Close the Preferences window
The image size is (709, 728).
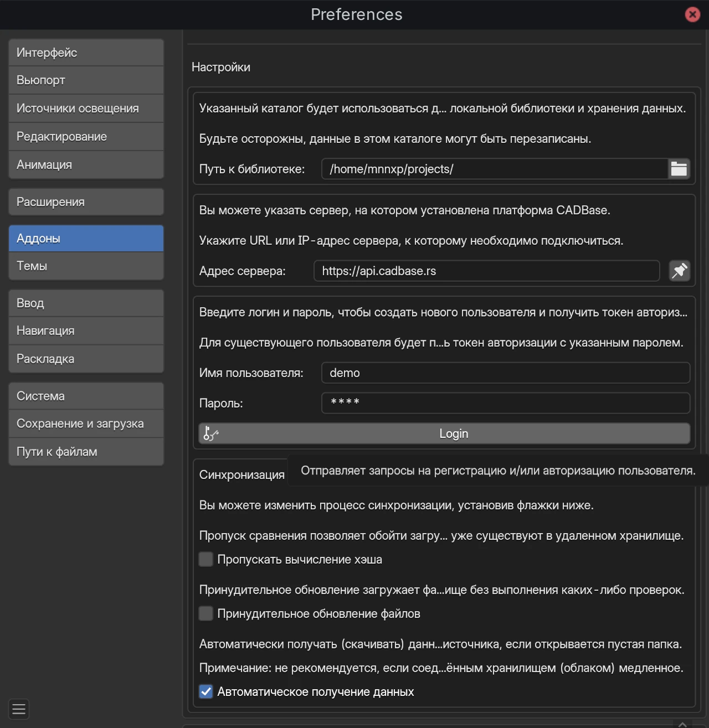692,15
